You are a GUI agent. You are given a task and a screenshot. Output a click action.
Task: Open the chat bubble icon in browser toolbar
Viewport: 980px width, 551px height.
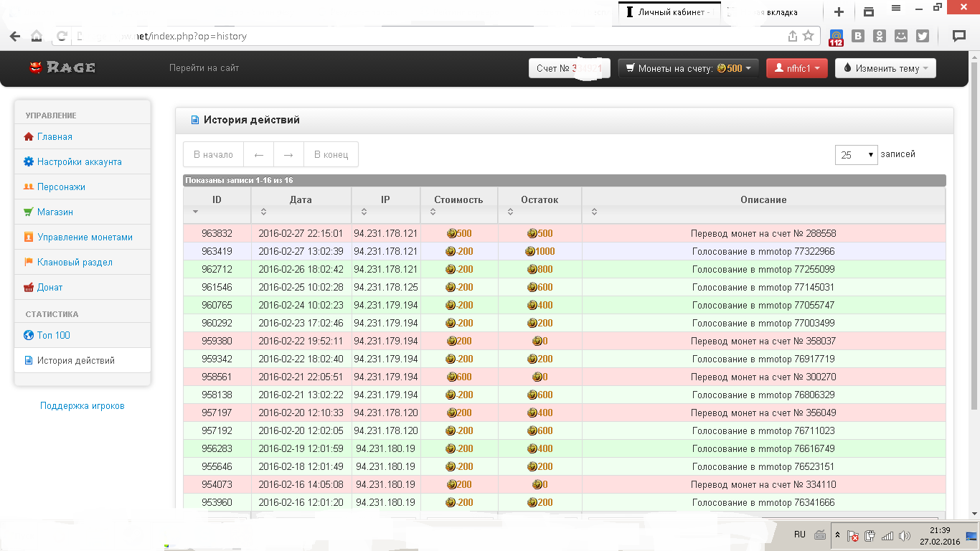(958, 36)
